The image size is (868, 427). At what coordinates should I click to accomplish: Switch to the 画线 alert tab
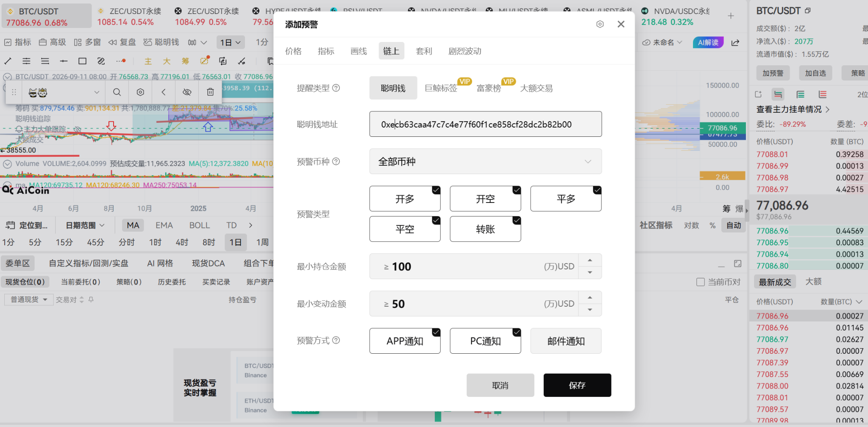[x=359, y=51]
